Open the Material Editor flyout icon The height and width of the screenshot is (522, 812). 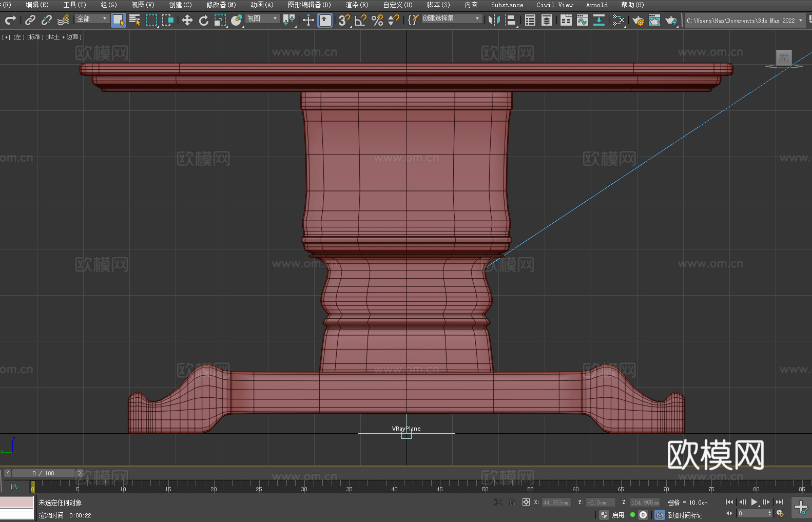coord(618,20)
